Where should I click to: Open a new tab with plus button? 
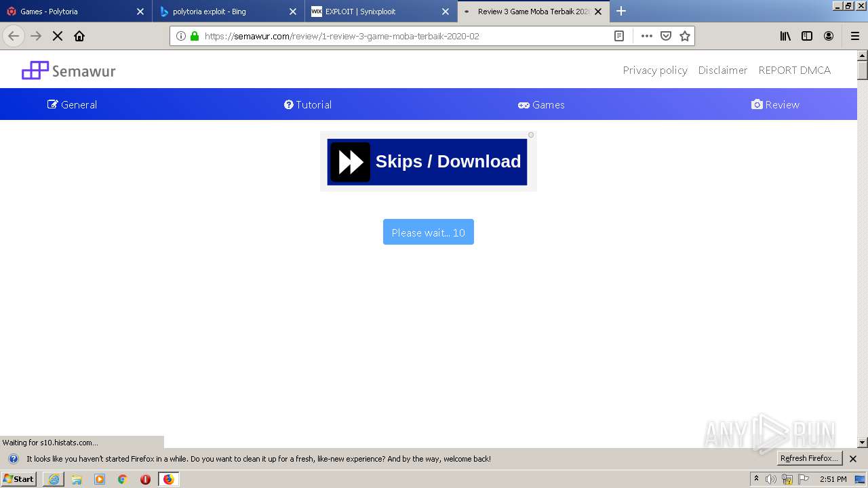(x=621, y=11)
